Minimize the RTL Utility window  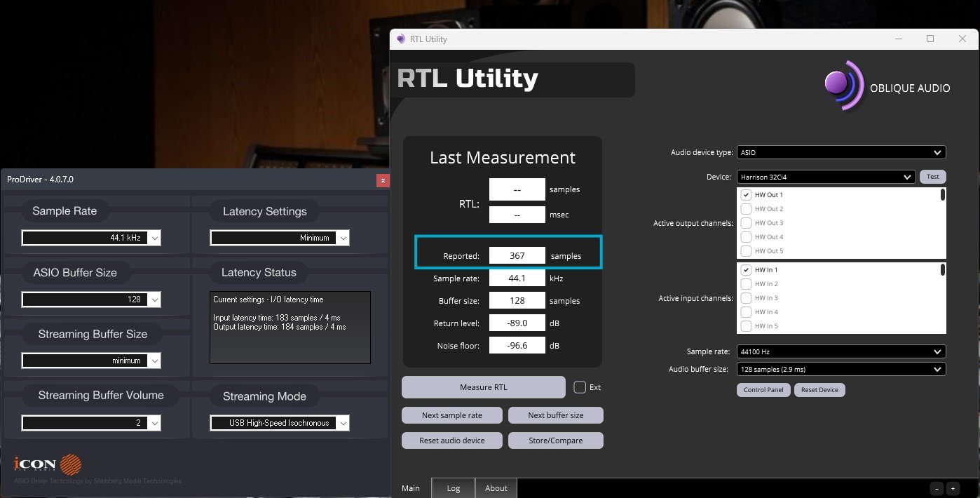pyautogui.click(x=898, y=39)
